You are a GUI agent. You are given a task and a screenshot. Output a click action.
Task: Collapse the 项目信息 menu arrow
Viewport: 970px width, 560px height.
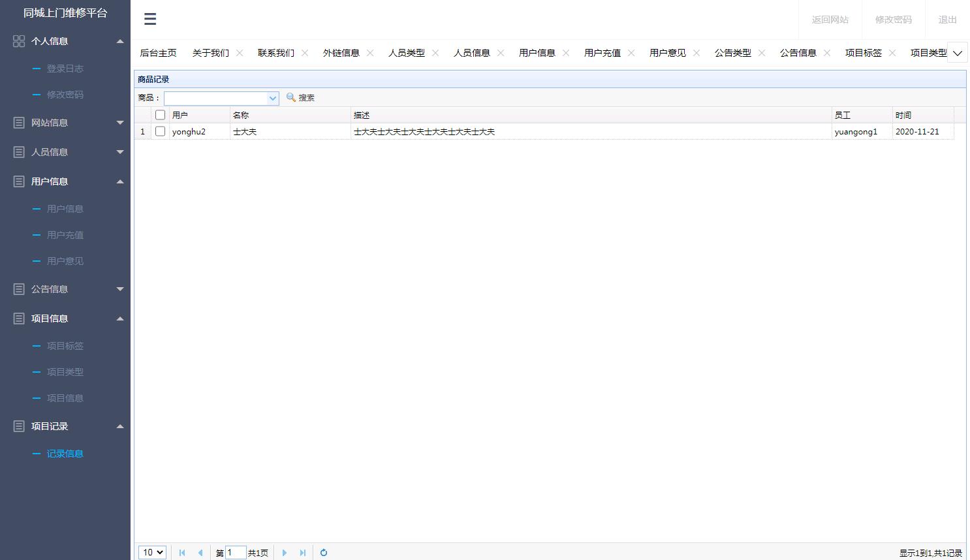coord(120,319)
